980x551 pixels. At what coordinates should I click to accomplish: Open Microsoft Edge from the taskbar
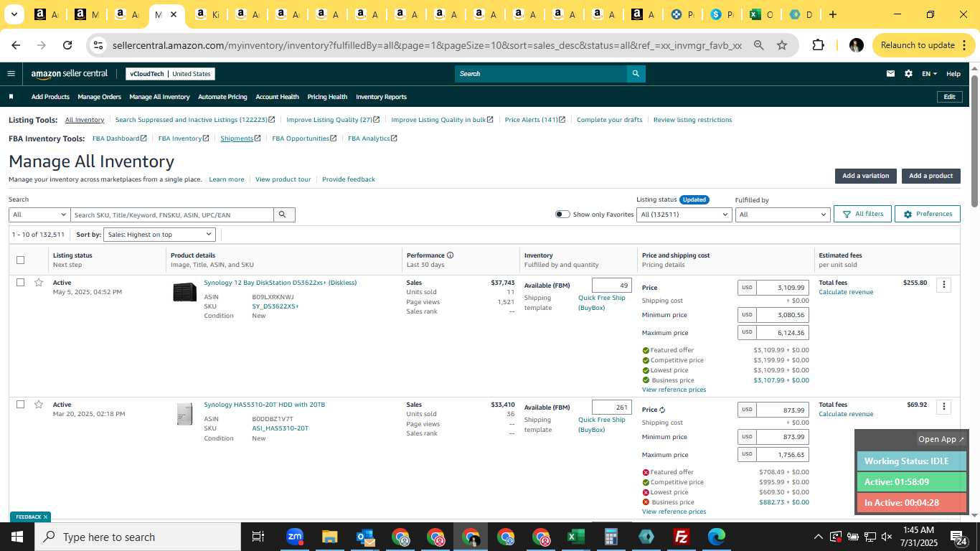pyautogui.click(x=717, y=537)
